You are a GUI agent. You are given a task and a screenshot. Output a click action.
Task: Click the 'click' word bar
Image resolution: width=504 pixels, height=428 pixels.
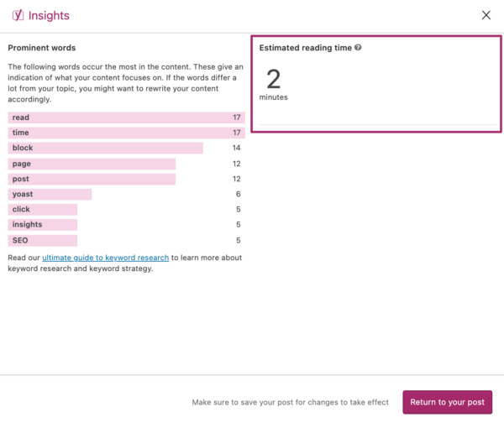pos(43,209)
